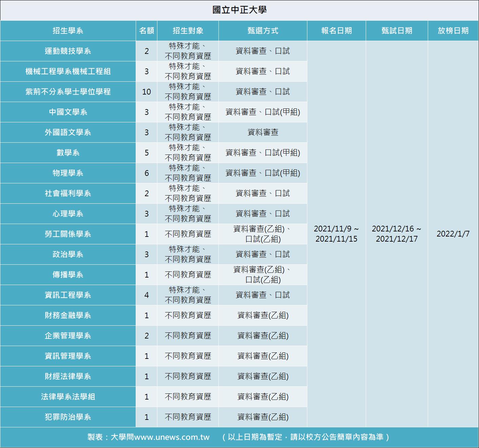Click 資料審查(乙組) in 犯罪防治學系 row

pyautogui.click(x=263, y=417)
